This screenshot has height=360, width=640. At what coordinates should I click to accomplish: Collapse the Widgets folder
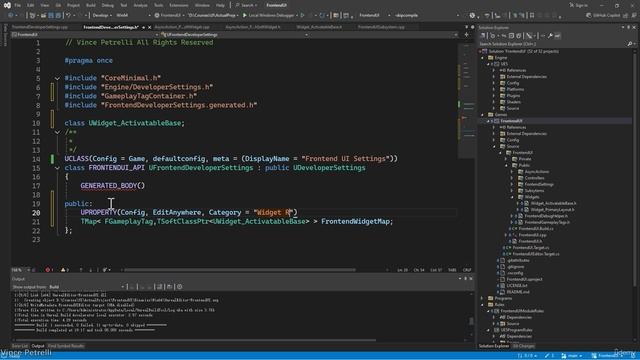512,197
